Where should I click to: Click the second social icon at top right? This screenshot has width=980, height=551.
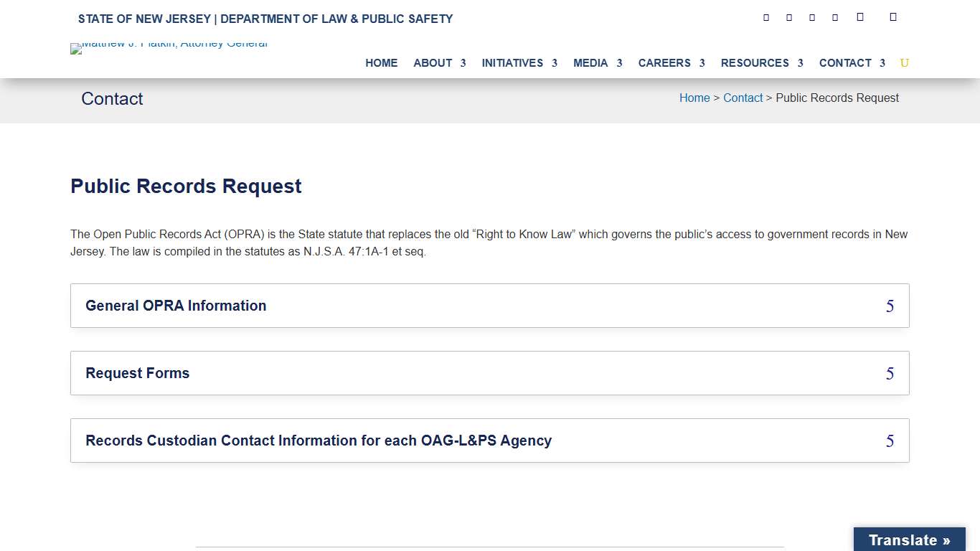(x=788, y=17)
